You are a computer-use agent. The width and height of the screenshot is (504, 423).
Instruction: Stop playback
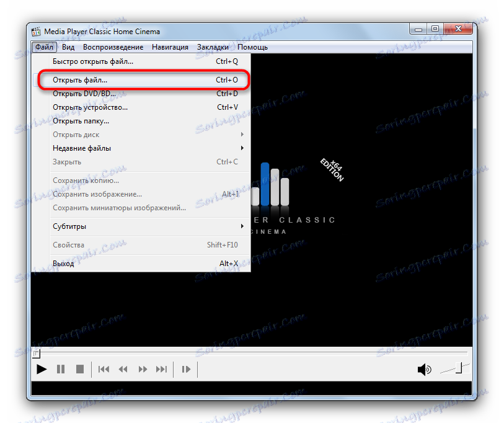[x=79, y=369]
